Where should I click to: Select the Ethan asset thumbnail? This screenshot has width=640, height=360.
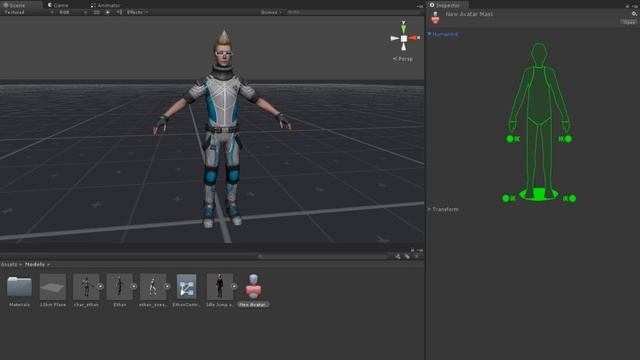pos(119,287)
